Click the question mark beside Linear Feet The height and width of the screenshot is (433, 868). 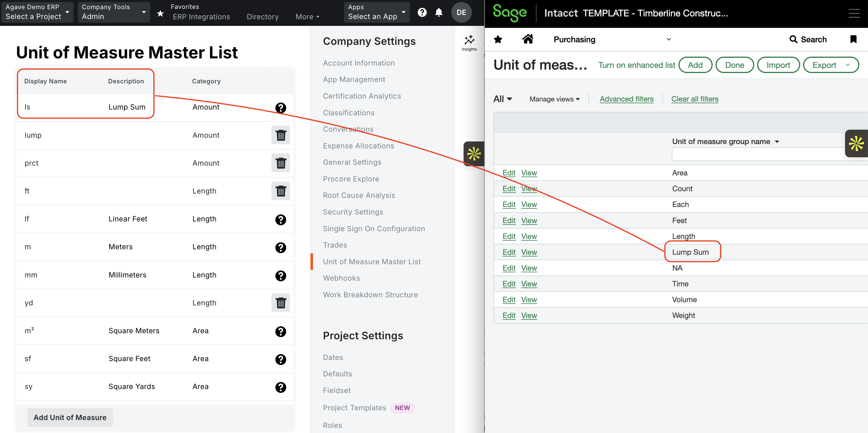[281, 220]
